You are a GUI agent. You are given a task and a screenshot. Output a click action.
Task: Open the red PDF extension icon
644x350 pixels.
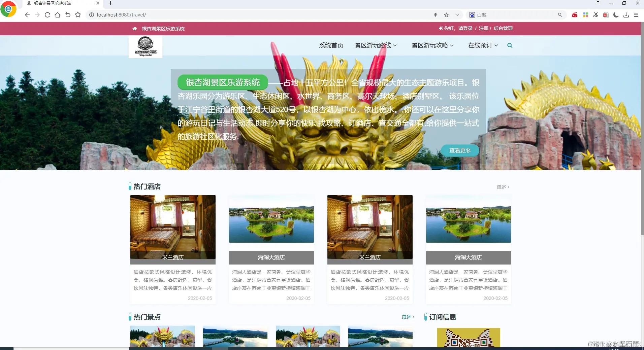coord(606,15)
